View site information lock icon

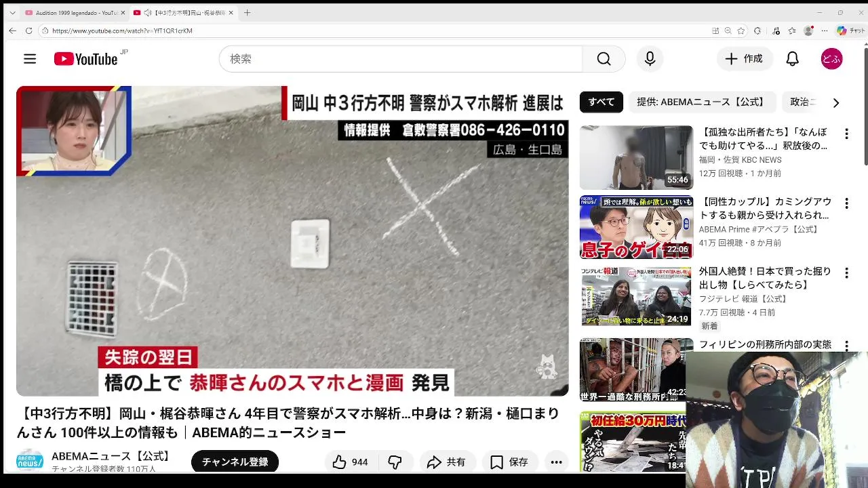(x=45, y=30)
